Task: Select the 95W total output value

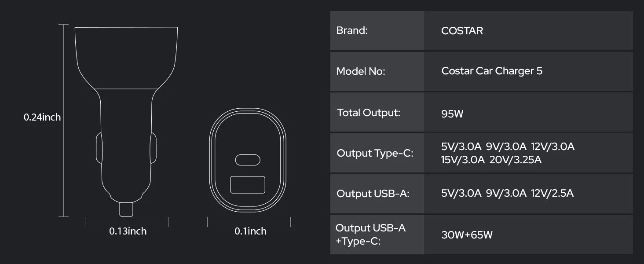Action: click(452, 114)
